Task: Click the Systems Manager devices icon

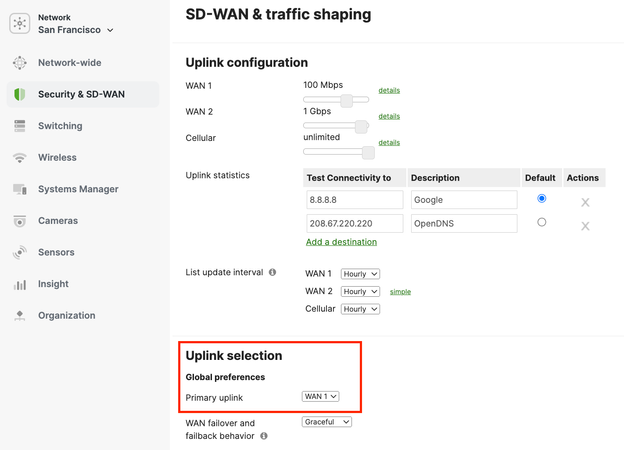Action: click(x=20, y=189)
